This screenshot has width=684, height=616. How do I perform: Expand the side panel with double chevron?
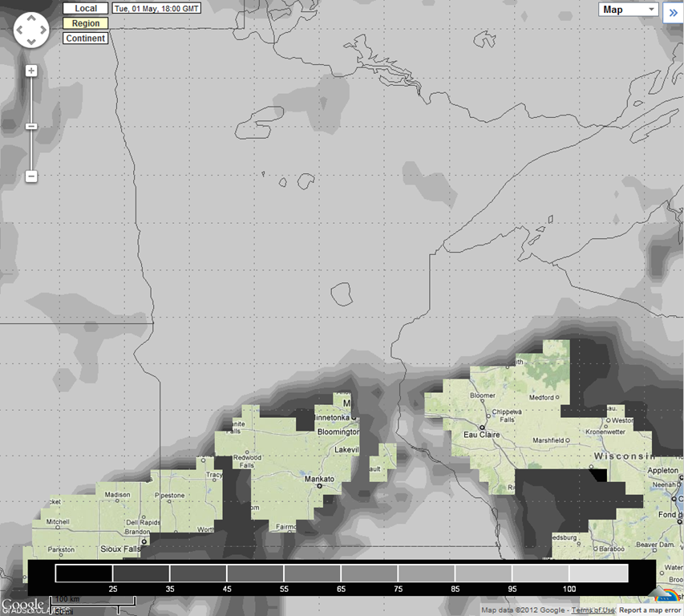pos(673,13)
